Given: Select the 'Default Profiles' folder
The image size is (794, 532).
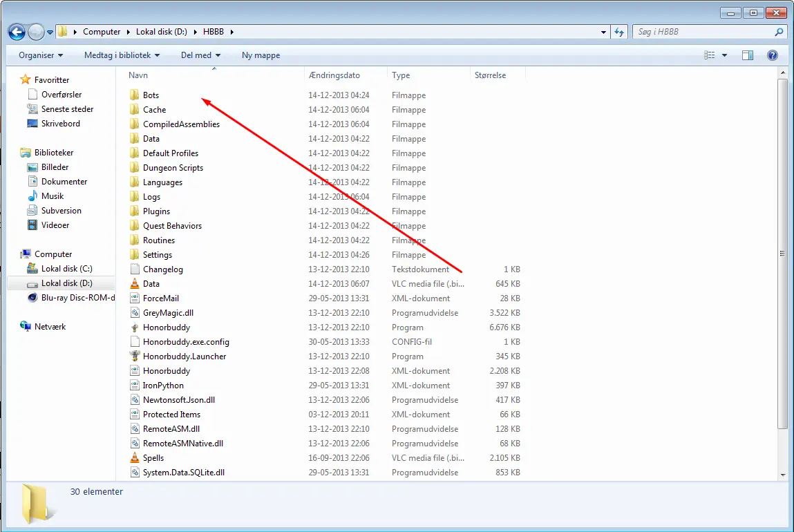Looking at the screenshot, I should click(171, 153).
